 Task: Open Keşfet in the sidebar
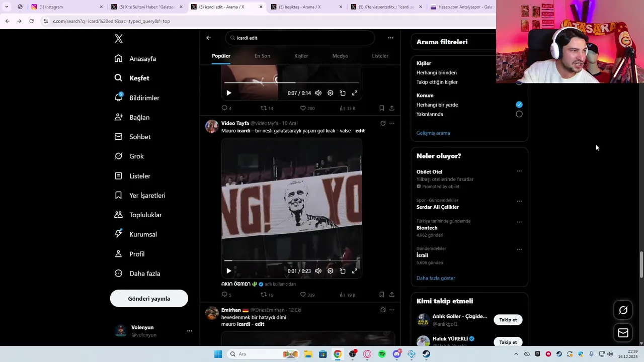132,78
